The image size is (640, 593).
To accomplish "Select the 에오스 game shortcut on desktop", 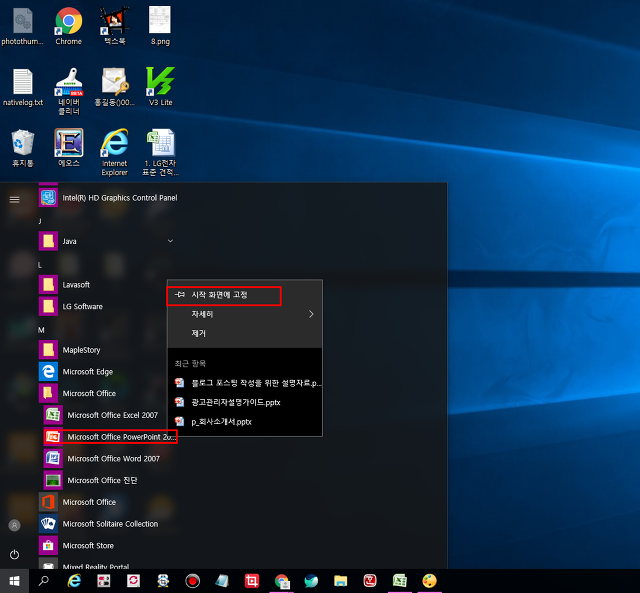I will [69, 148].
